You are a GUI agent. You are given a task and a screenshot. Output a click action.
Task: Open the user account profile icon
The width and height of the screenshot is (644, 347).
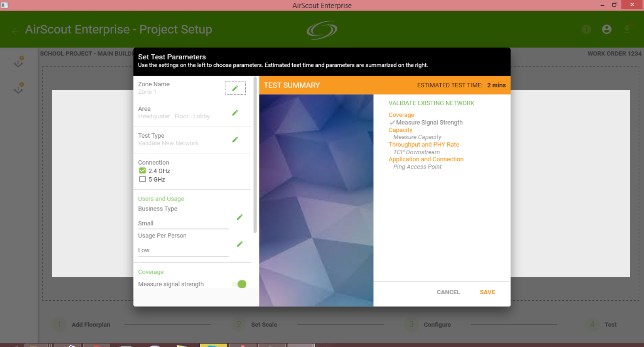point(607,29)
